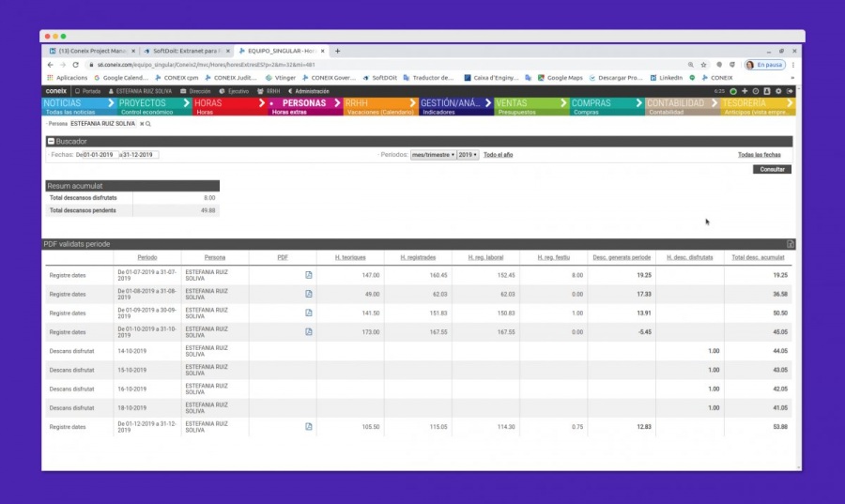
Task: Expand the VENTAS module arrow
Action: [x=563, y=103]
